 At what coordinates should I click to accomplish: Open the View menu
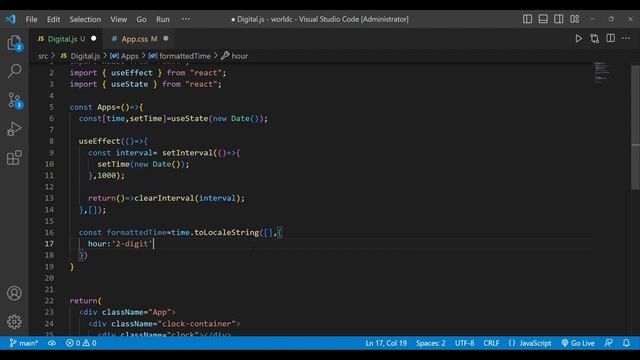[x=118, y=19]
